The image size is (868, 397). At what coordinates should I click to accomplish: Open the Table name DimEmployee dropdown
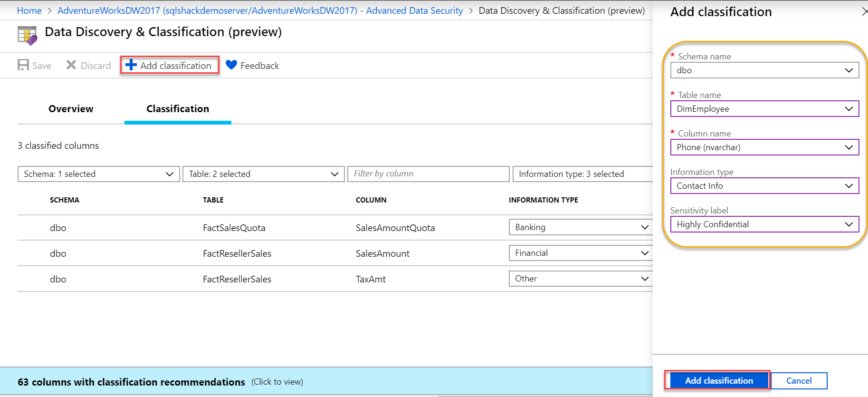(764, 109)
